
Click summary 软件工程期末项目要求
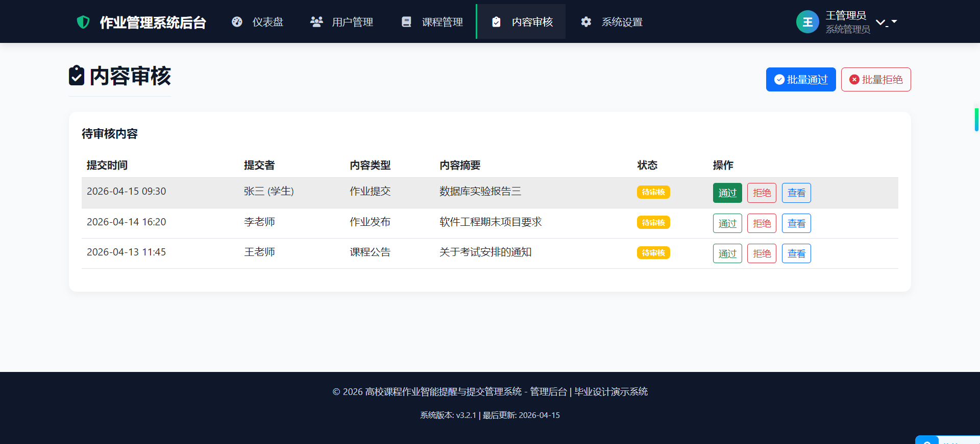point(491,222)
